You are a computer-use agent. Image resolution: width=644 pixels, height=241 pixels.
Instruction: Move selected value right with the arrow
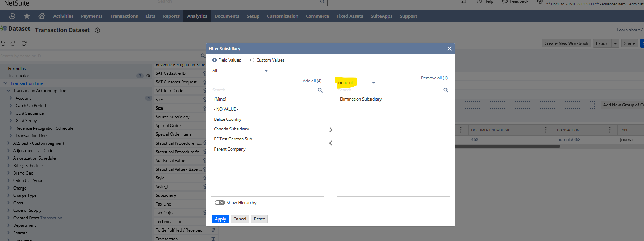click(x=331, y=130)
